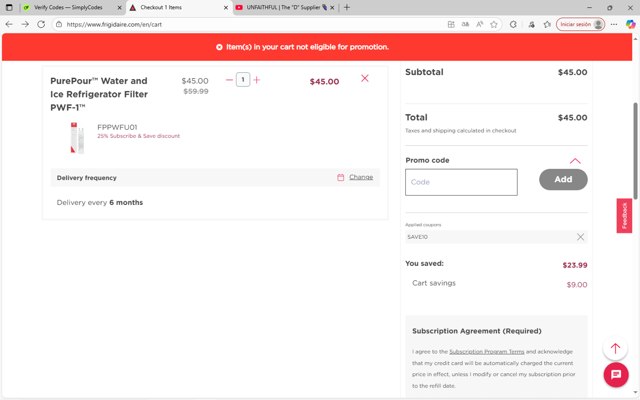
Task: Open the PurePour filter product thumbnail
Action: (x=77, y=138)
